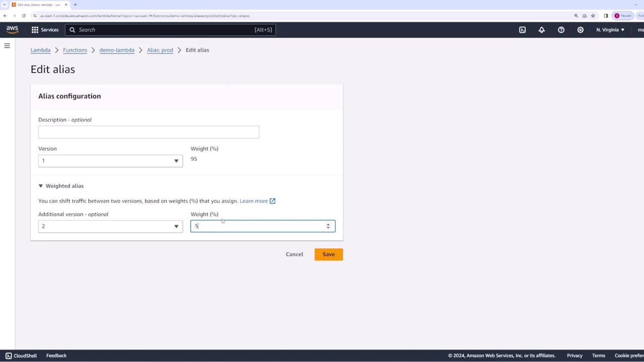The image size is (644, 362).
Task: Click the Alias configuration panel title
Action: pos(69,96)
